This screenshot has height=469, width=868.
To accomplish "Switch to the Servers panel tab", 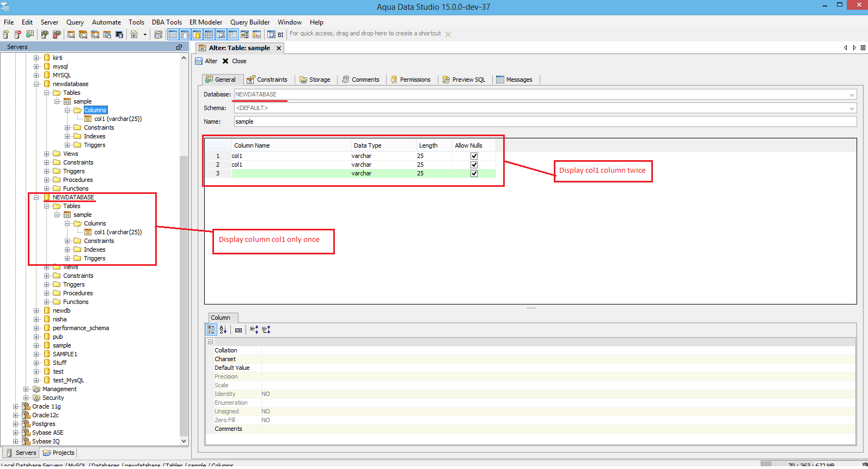I will pyautogui.click(x=21, y=453).
